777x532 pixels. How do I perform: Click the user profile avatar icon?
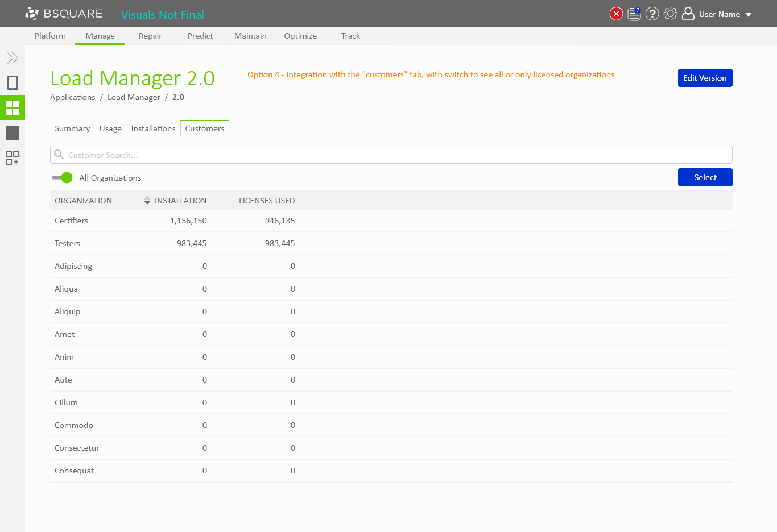[x=688, y=14]
